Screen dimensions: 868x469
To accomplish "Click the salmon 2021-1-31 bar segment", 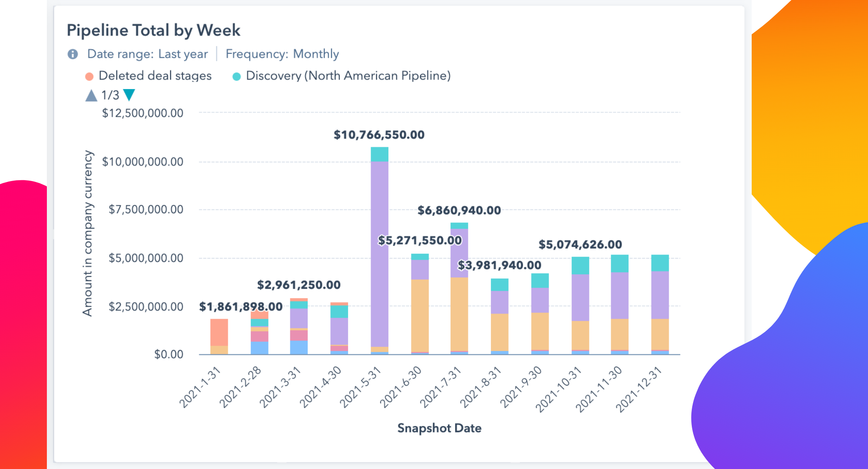I will [x=219, y=332].
